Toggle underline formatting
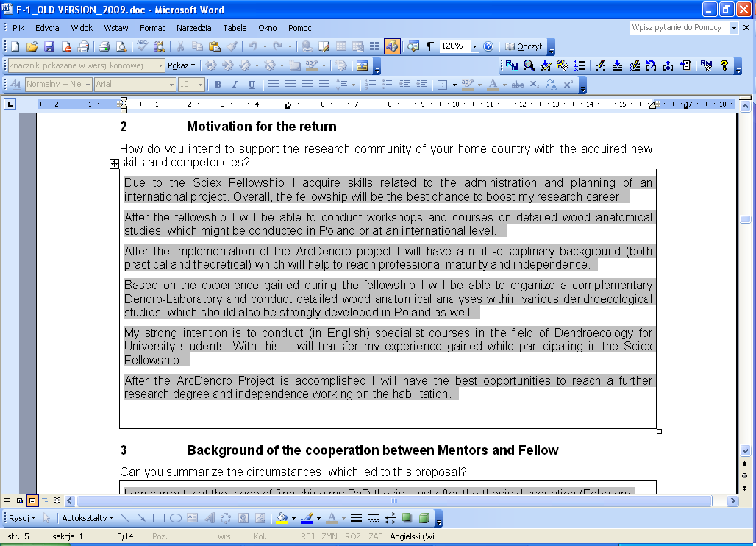The width and height of the screenshot is (756, 546). pos(252,85)
